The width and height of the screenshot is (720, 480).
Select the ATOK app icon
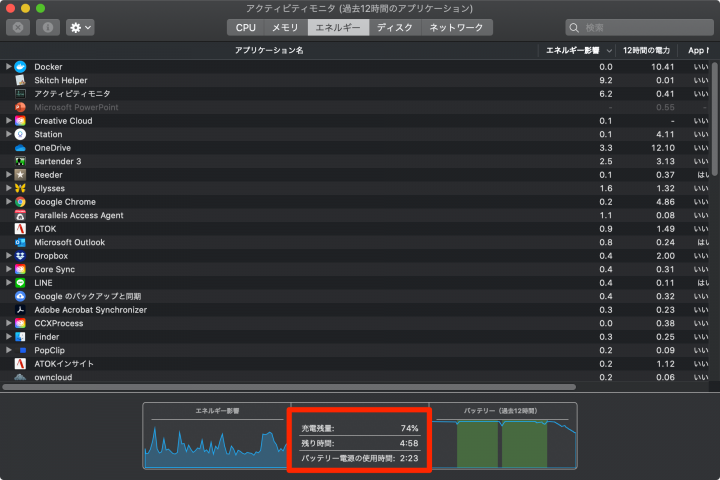(x=20, y=229)
